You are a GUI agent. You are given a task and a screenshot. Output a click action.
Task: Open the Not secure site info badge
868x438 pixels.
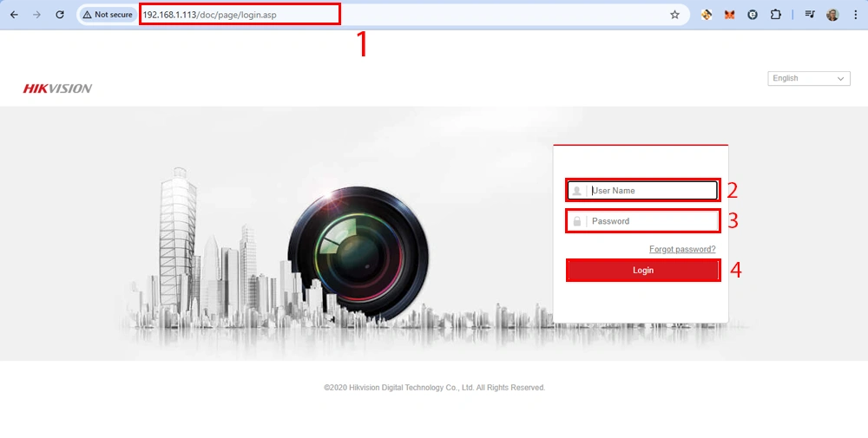click(108, 15)
